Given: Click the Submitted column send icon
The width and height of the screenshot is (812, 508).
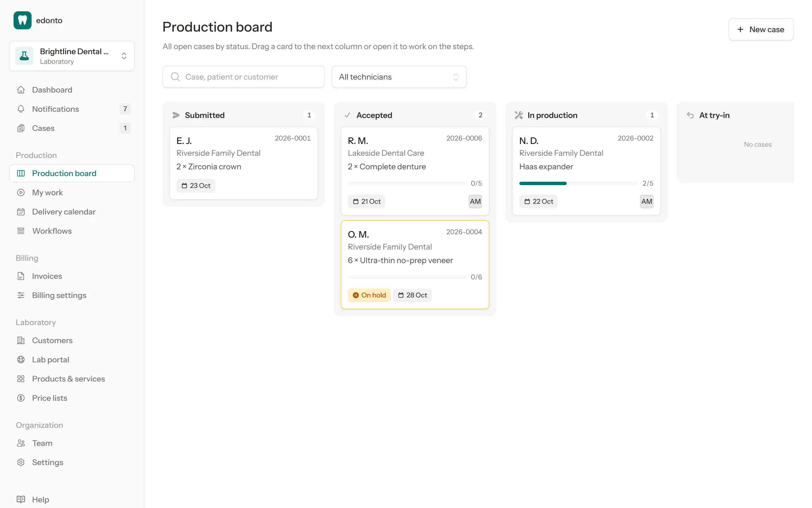Looking at the screenshot, I should coord(176,115).
